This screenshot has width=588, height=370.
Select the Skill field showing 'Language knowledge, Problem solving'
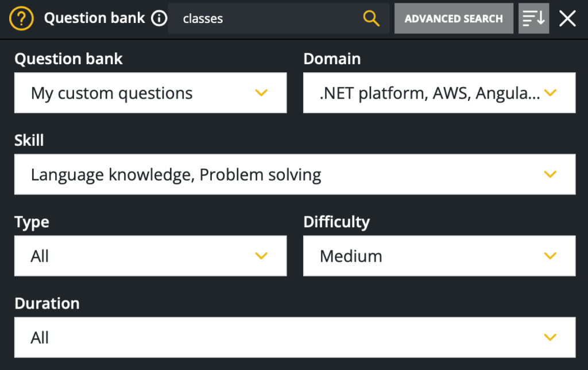(295, 174)
